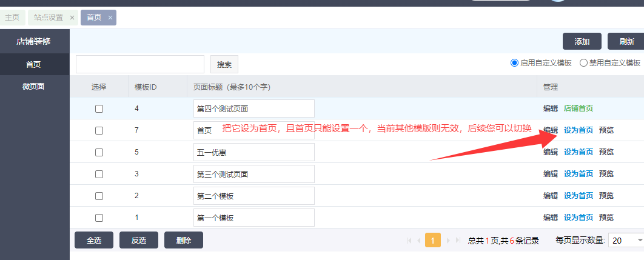Close the 首页 tab
Image resolution: width=644 pixels, height=260 pixels.
pyautogui.click(x=110, y=18)
